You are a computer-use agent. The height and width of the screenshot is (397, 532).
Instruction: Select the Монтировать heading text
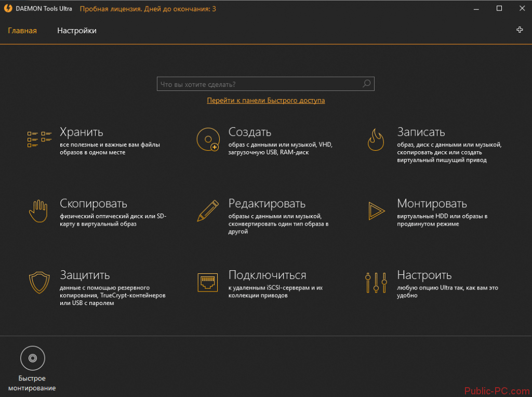(x=432, y=203)
